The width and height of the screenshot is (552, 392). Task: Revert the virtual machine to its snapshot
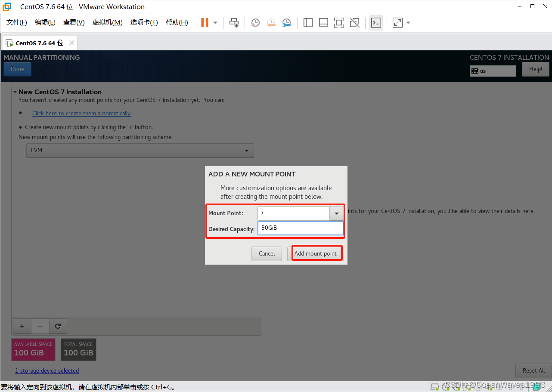click(271, 22)
